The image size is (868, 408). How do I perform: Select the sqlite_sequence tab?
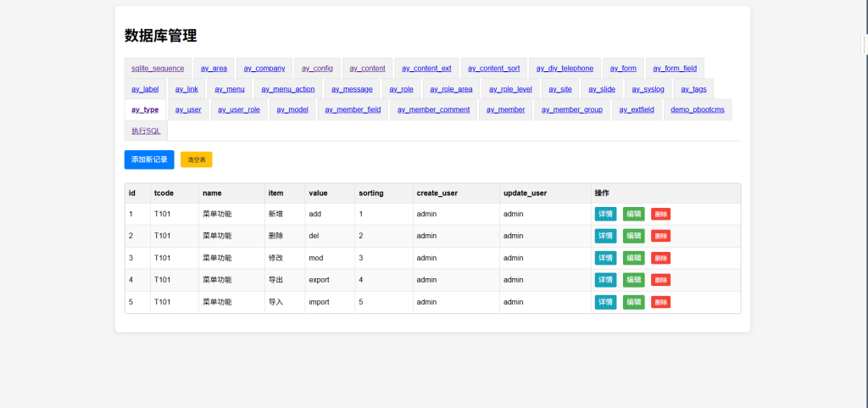pyautogui.click(x=158, y=68)
